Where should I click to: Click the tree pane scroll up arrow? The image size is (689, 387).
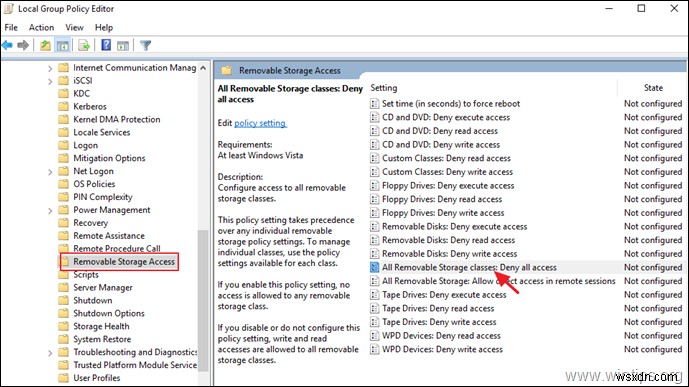click(203, 68)
